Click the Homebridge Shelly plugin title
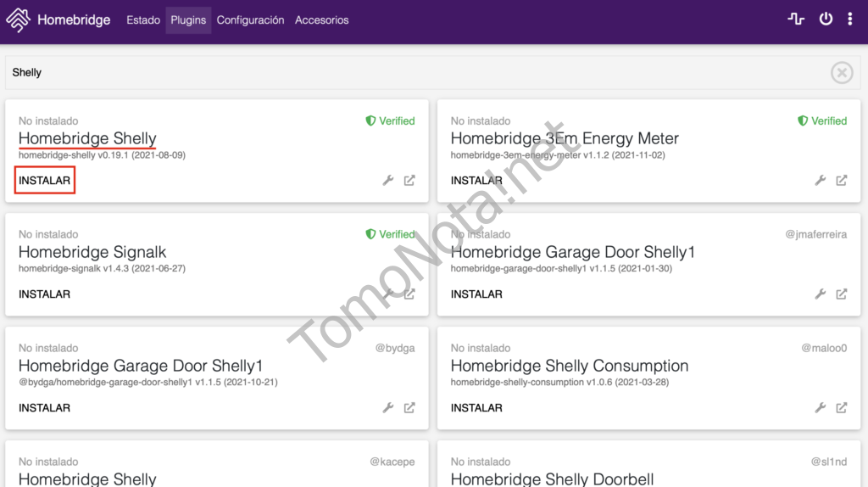The image size is (868, 487). 87,138
